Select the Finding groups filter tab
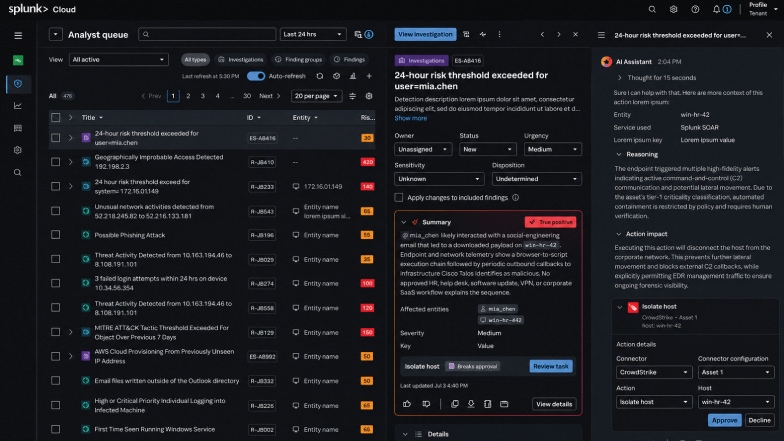784x441 pixels. pos(298,60)
